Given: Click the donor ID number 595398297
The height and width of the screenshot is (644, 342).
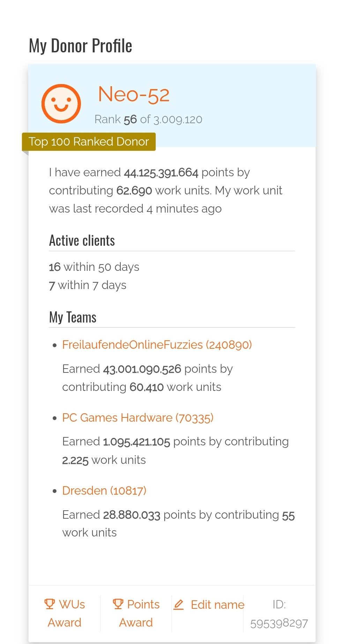Looking at the screenshot, I should click(279, 623).
